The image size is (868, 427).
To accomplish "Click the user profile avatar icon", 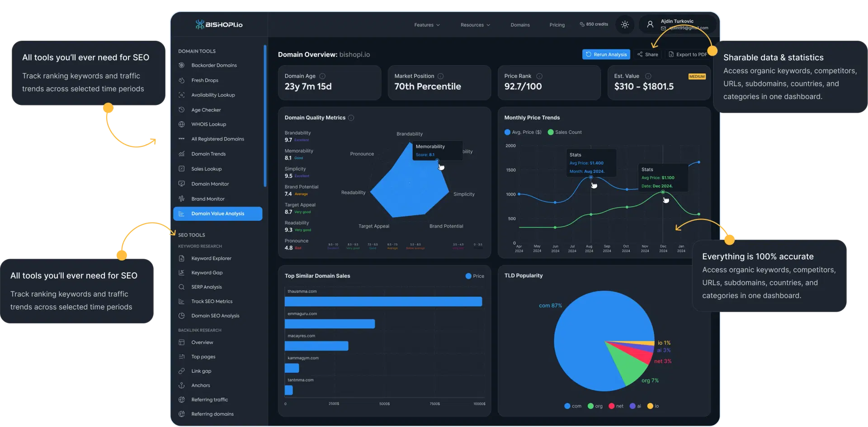I will coord(650,24).
